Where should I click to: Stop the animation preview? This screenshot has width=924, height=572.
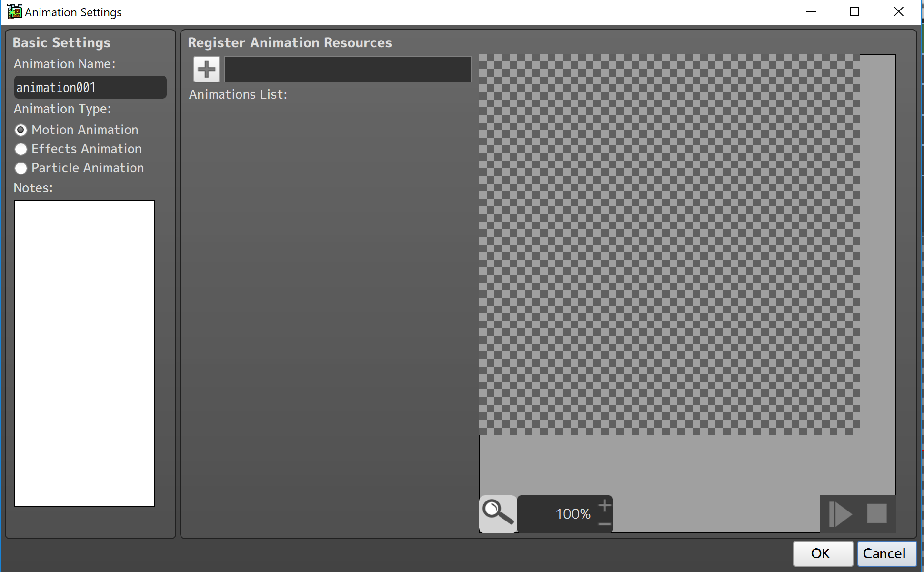876,514
